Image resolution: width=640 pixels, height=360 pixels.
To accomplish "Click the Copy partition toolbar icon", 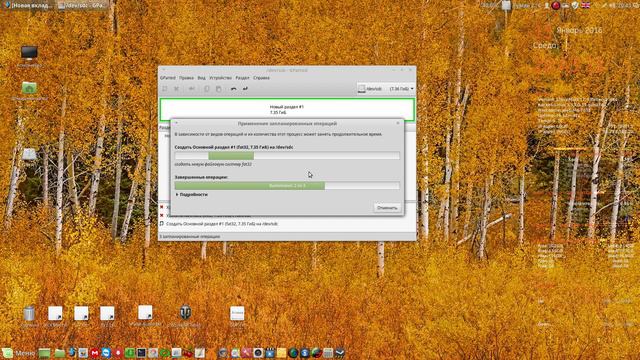I will tap(207, 89).
